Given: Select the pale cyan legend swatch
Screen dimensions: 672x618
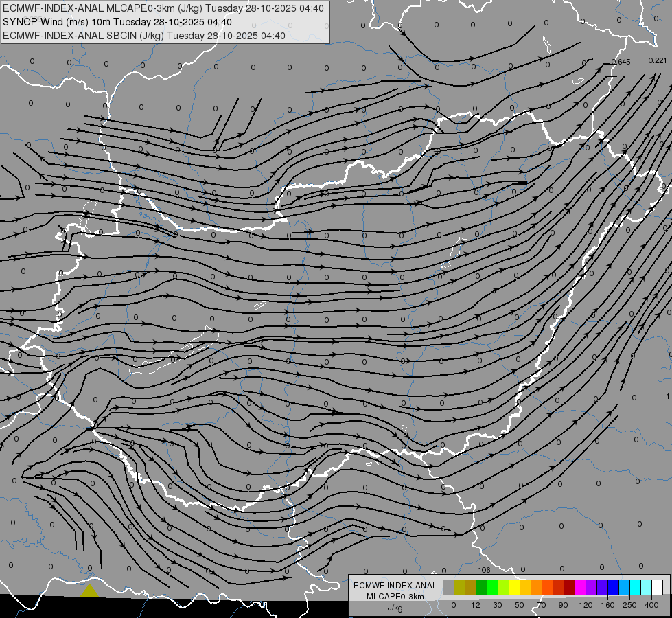Looking at the screenshot, I should tap(647, 587).
